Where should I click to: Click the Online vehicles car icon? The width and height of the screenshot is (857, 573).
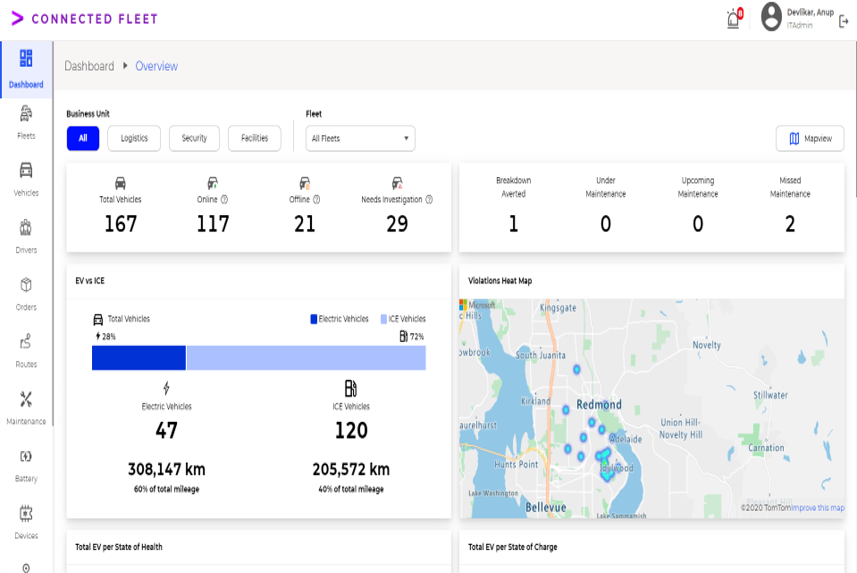tap(213, 183)
